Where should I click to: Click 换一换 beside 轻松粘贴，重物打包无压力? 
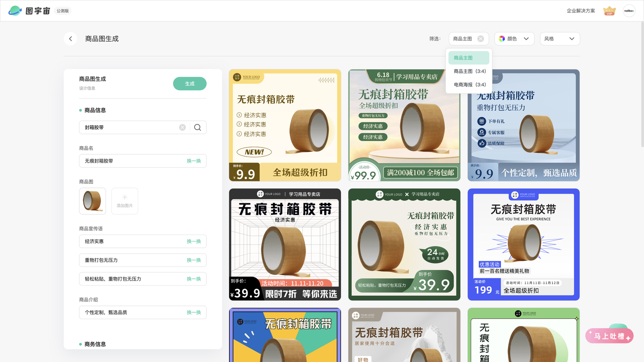pos(194,279)
